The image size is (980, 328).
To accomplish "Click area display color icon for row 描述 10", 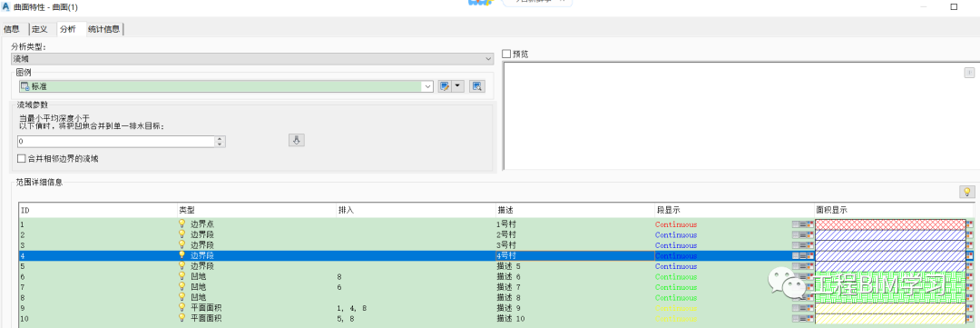I will [970, 319].
